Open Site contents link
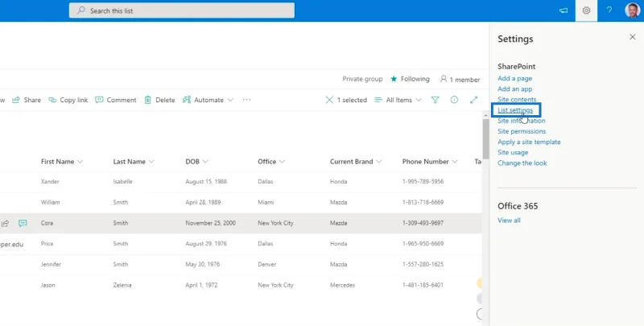644x326 pixels. 517,99
